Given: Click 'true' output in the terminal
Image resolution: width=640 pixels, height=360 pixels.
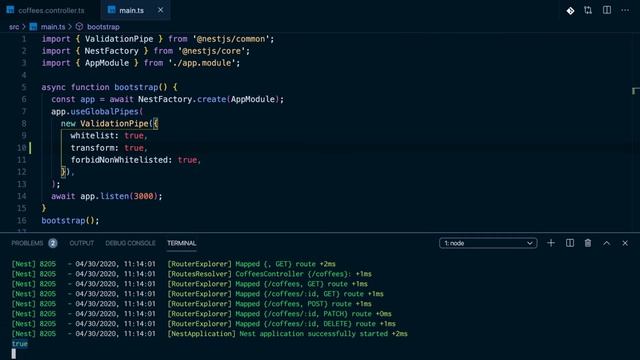Looking at the screenshot, I should [x=20, y=344].
